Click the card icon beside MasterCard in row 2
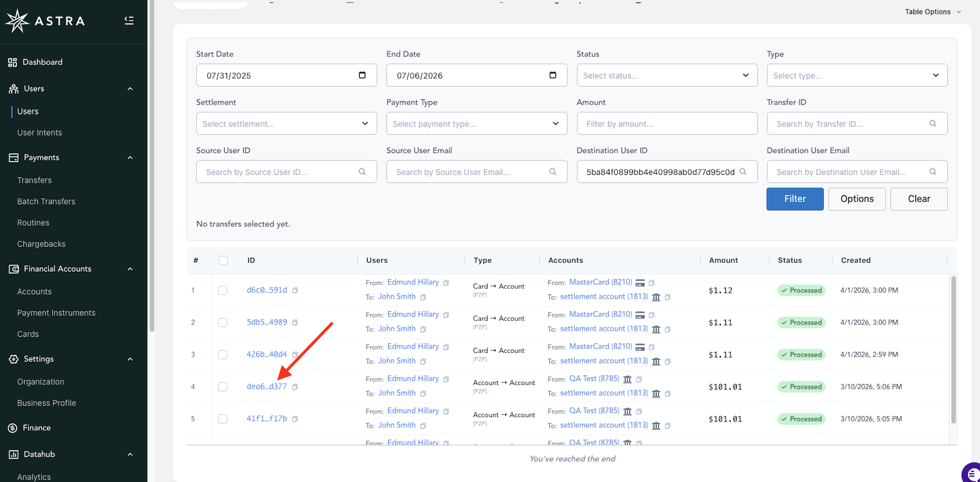980x482 pixels. point(640,315)
